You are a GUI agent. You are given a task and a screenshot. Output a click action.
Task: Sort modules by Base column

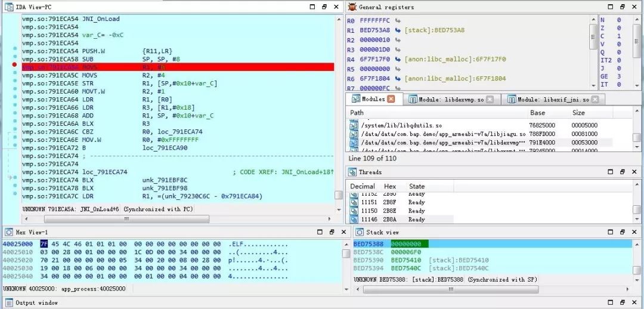point(537,112)
